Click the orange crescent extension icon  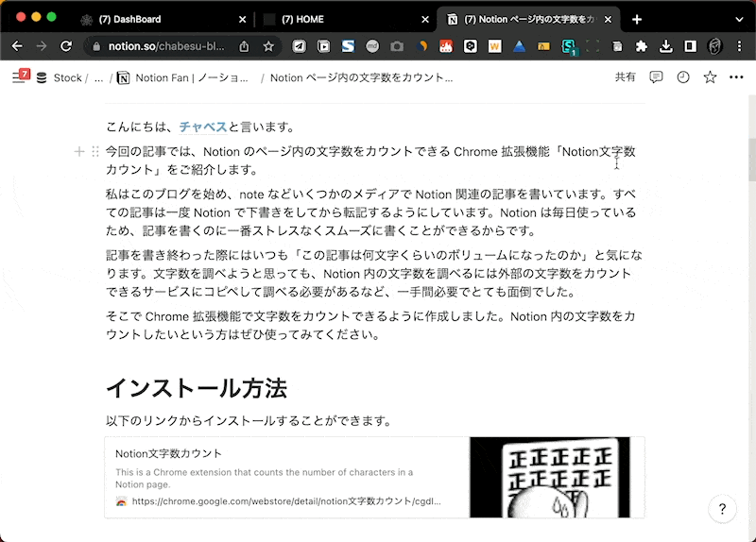pyautogui.click(x=421, y=46)
